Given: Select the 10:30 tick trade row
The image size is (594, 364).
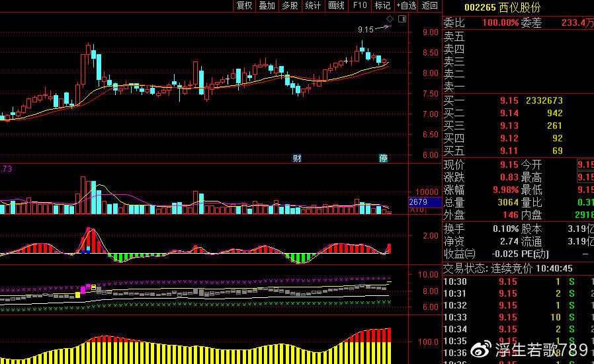Looking at the screenshot, I should click(x=518, y=281).
